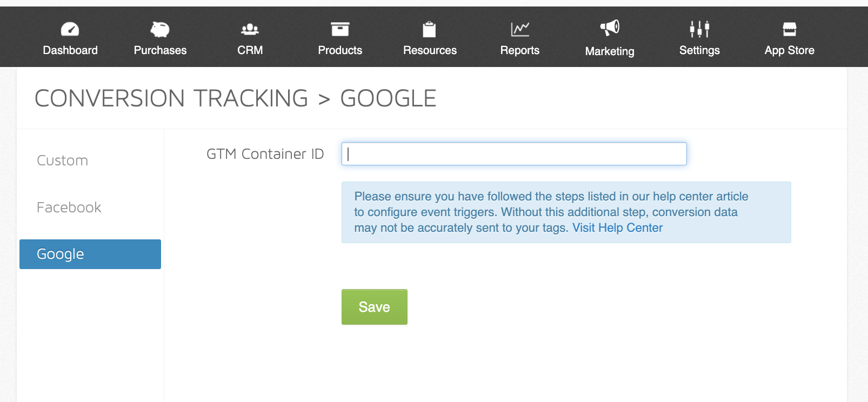This screenshot has height=402, width=868.
Task: Click the Purchases piggy bank icon
Action: pos(160,29)
